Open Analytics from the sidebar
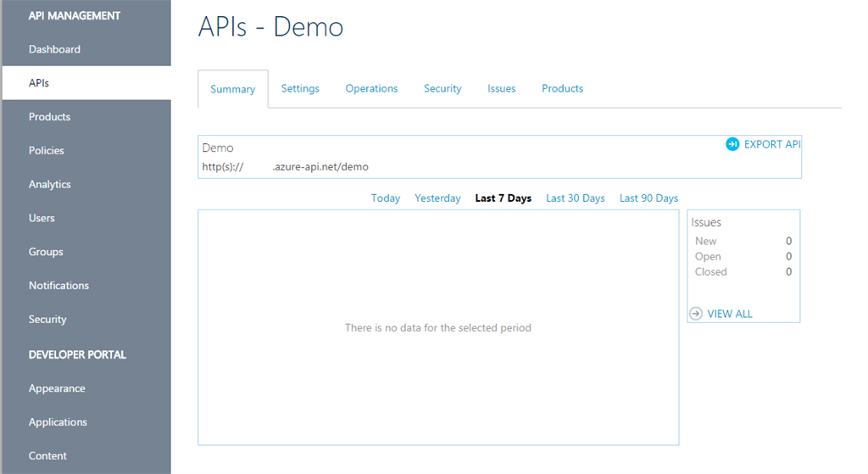This screenshot has height=474, width=868. click(49, 184)
